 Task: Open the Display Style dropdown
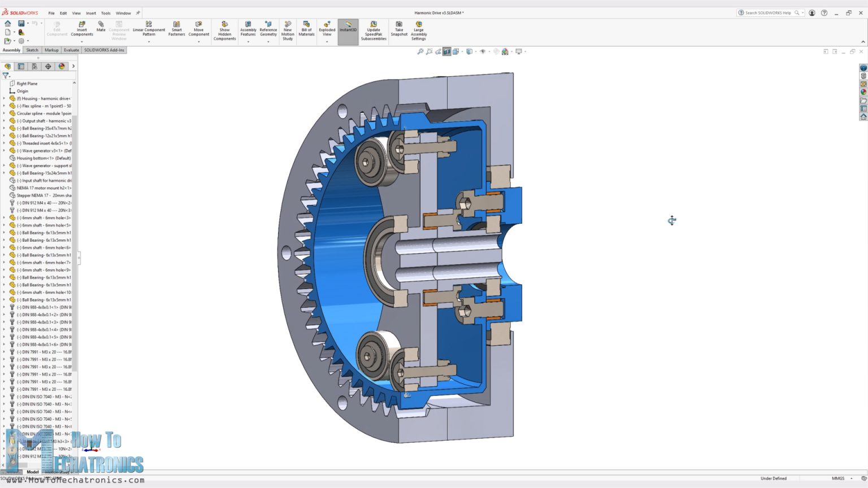click(x=470, y=51)
